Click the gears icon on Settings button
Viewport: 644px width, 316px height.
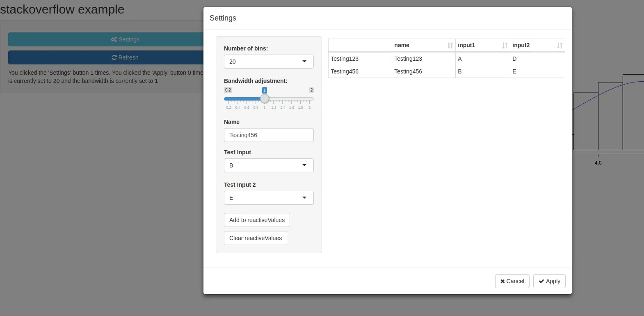click(114, 39)
